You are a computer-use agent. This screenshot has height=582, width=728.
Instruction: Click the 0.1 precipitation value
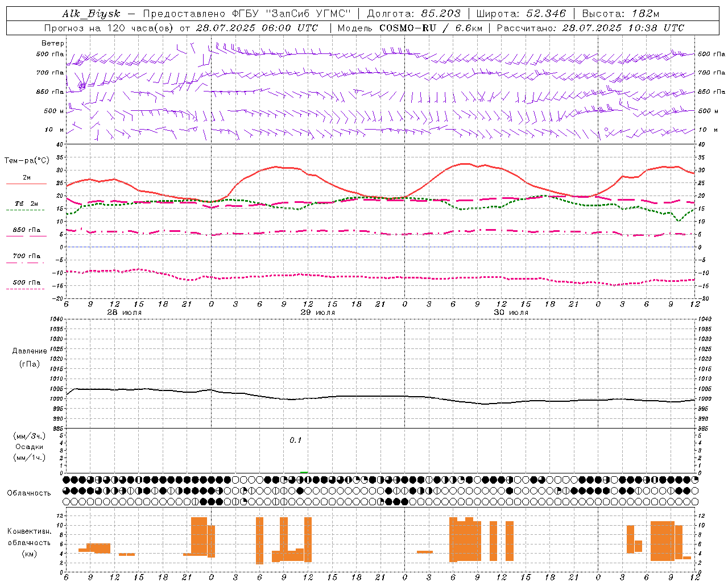pos(296,440)
